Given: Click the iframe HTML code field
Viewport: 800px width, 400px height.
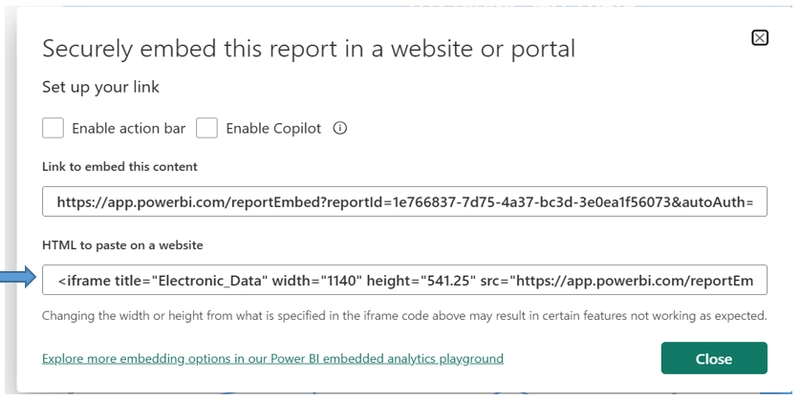Looking at the screenshot, I should pos(405,281).
